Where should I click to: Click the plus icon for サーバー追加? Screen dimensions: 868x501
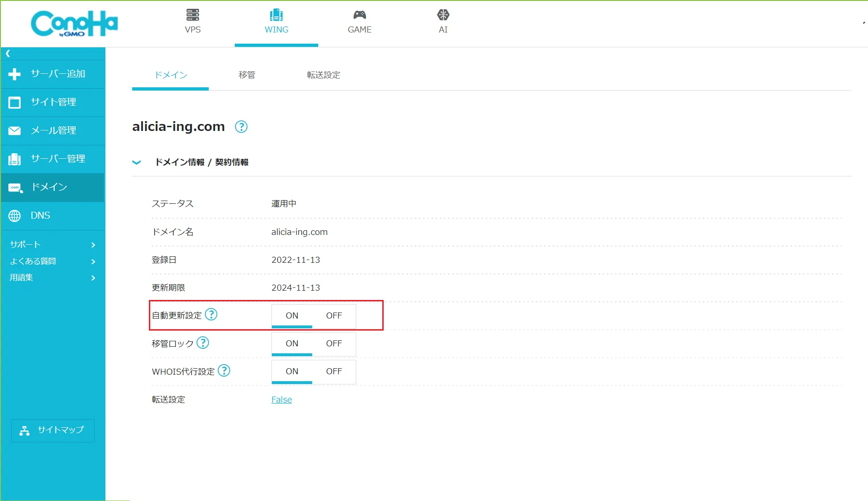[x=15, y=74]
